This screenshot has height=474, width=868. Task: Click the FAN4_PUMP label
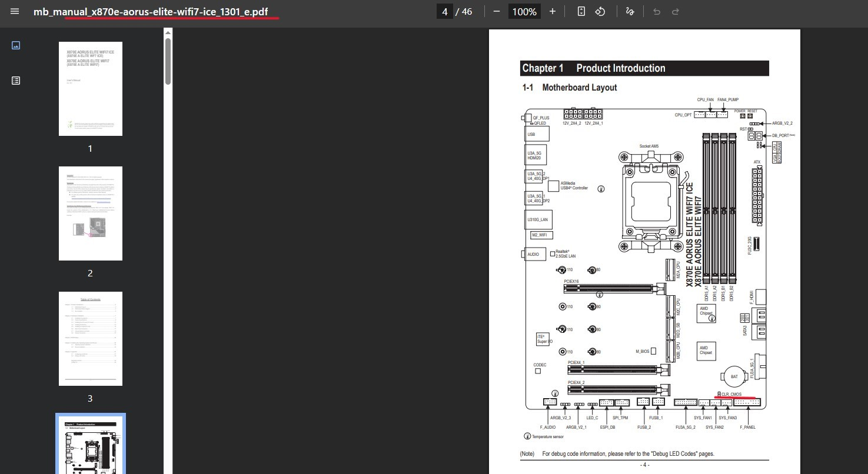coord(728,100)
